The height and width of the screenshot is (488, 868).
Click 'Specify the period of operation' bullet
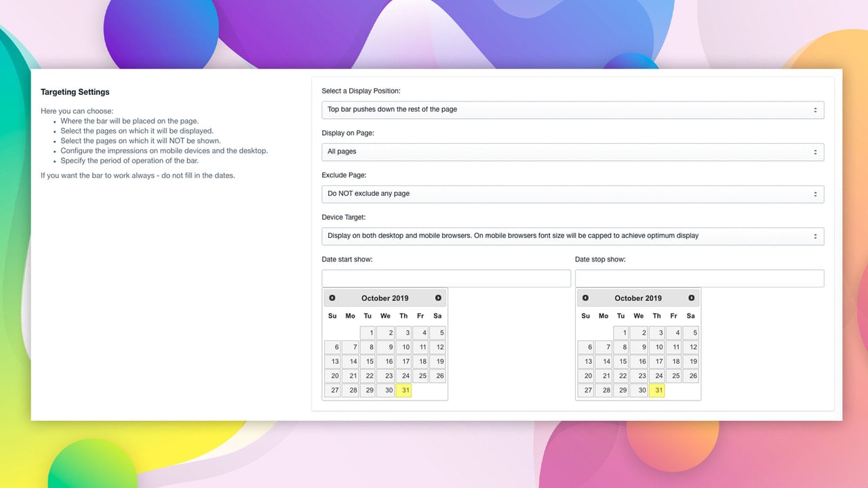point(130,161)
